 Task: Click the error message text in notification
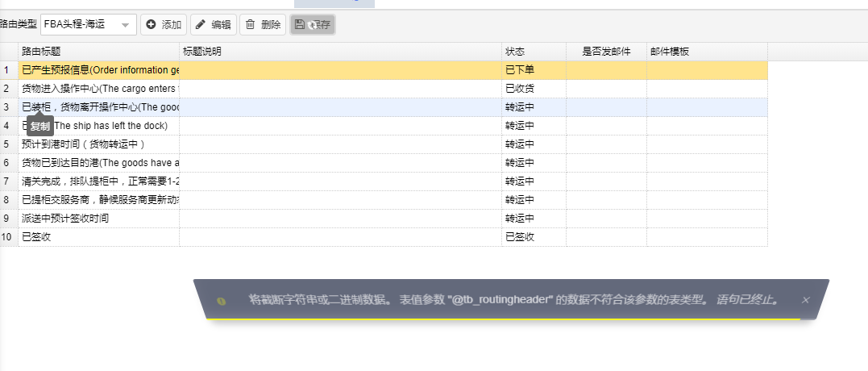pos(513,300)
